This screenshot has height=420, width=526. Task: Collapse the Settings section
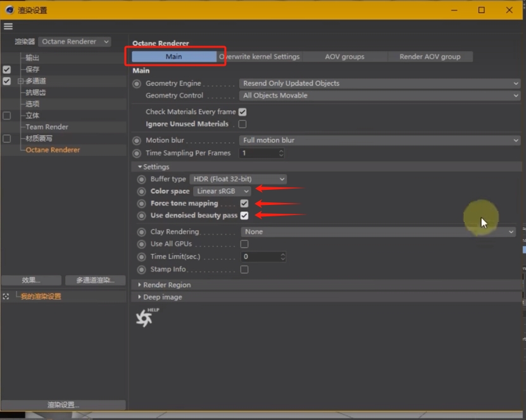pos(139,166)
